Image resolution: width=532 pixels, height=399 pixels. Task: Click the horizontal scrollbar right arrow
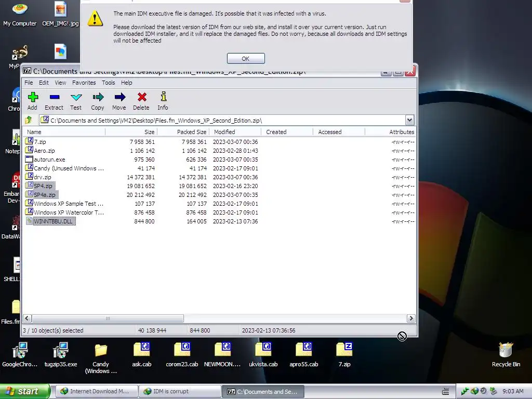[411, 318]
